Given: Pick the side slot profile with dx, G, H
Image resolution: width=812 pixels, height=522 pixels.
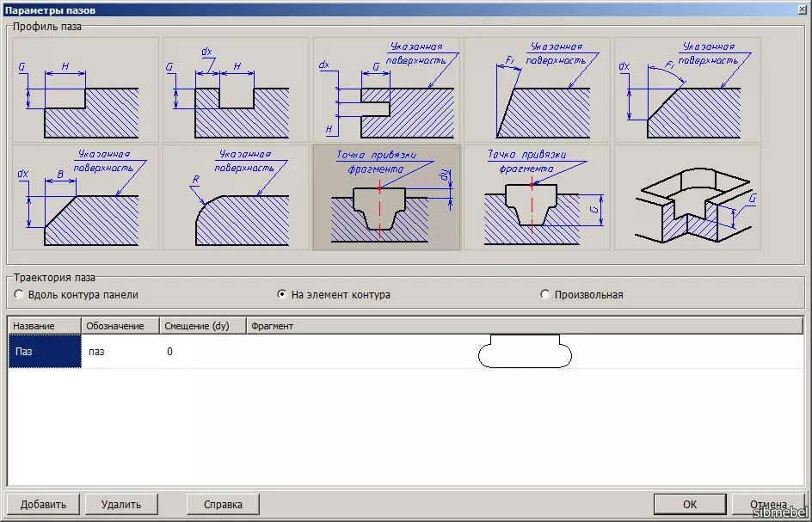Looking at the screenshot, I should pos(386,89).
